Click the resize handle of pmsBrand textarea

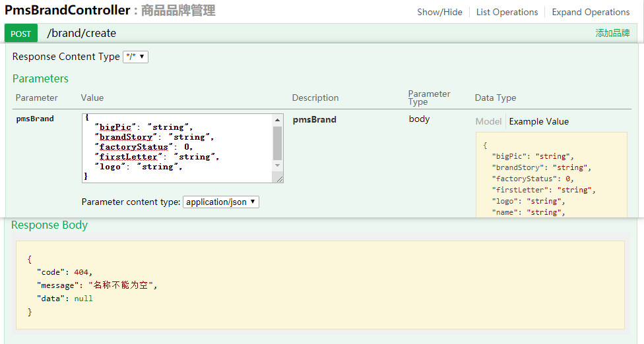(279, 178)
